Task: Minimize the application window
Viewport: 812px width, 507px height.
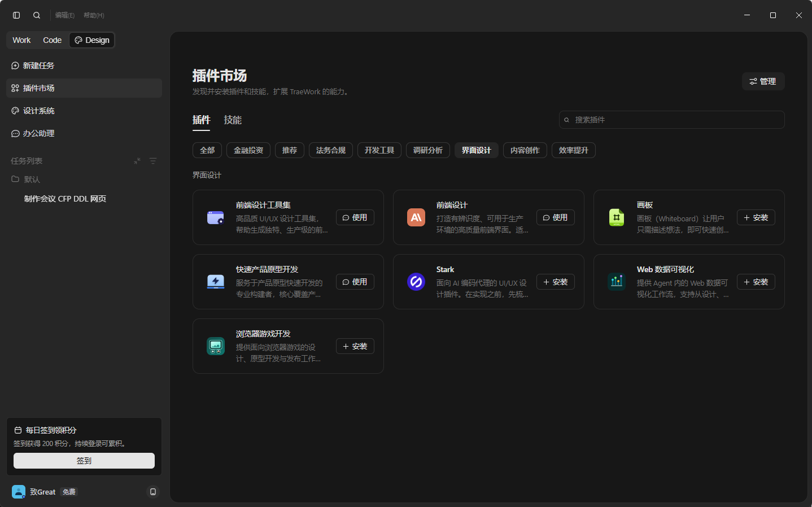Action: [747, 15]
